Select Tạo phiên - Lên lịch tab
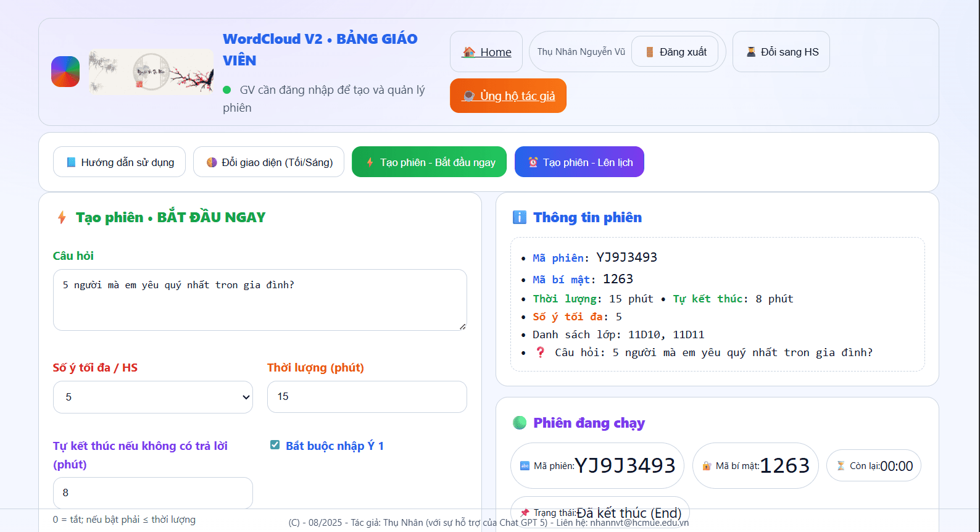980x532 pixels. [x=579, y=162]
